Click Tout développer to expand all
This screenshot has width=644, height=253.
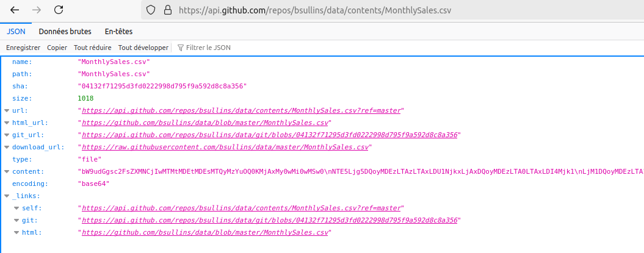click(143, 48)
